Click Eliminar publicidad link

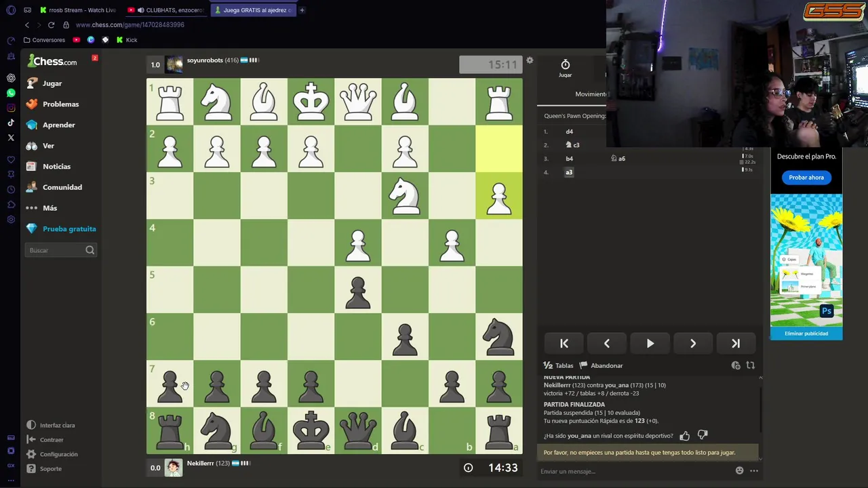tap(806, 333)
